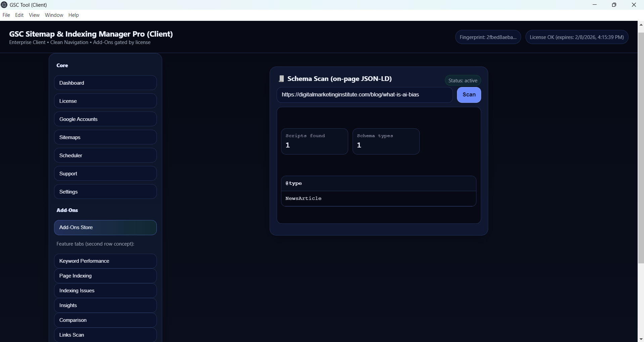
Task: Click the GSC Tool app icon in title bar
Action: pyautogui.click(x=4, y=5)
